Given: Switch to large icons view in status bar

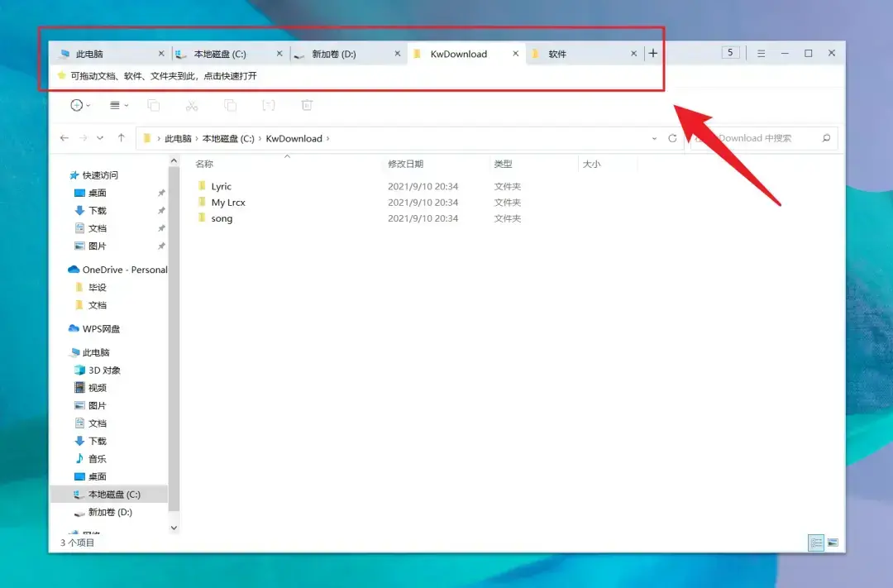Looking at the screenshot, I should [833, 543].
